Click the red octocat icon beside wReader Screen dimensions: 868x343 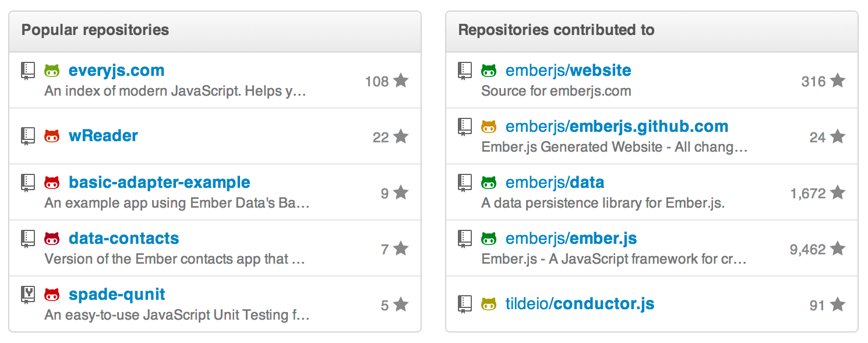click(52, 136)
